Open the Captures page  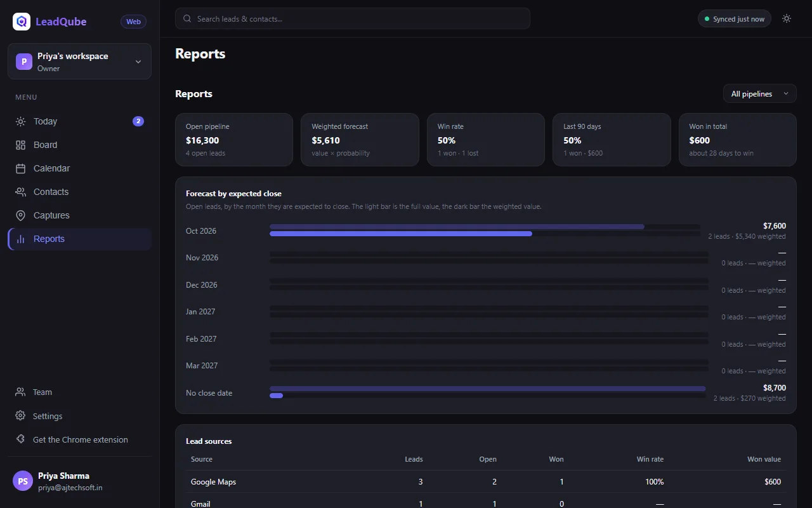tap(80, 215)
